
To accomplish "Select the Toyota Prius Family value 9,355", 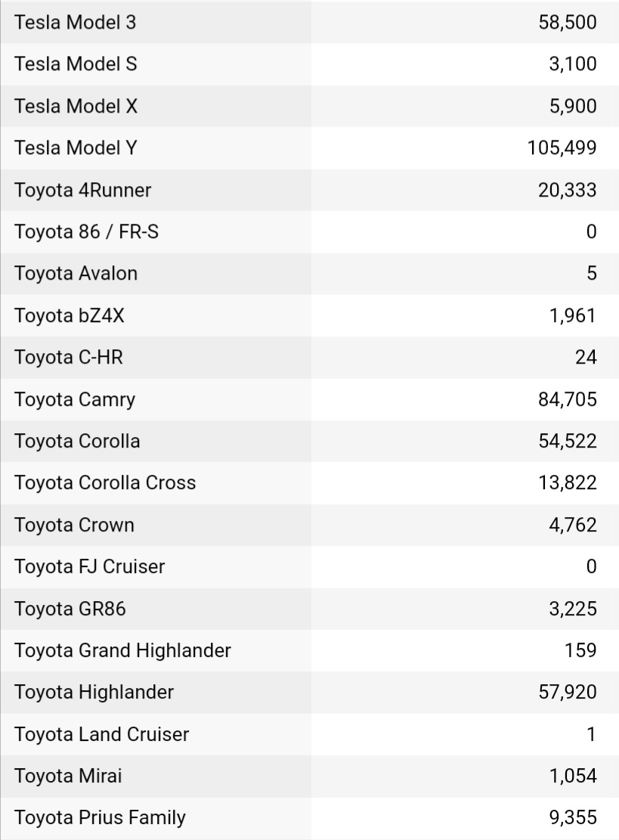I will tap(572, 817).
